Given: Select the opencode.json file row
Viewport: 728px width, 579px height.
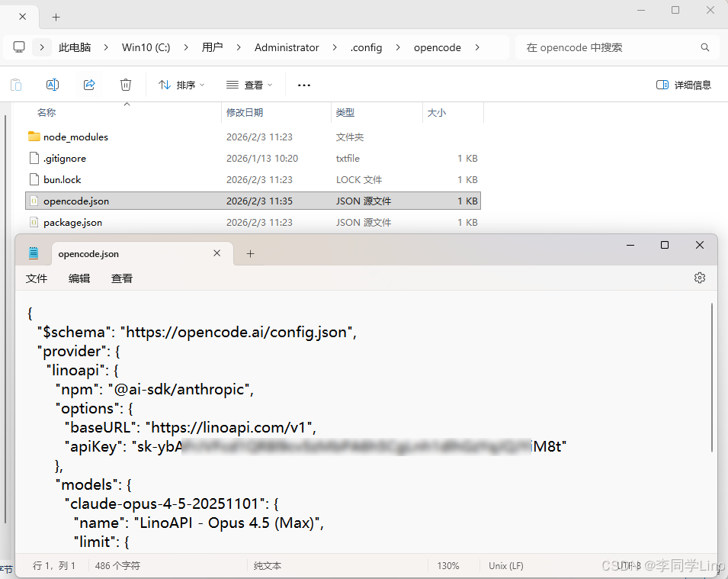Looking at the screenshot, I should (253, 201).
